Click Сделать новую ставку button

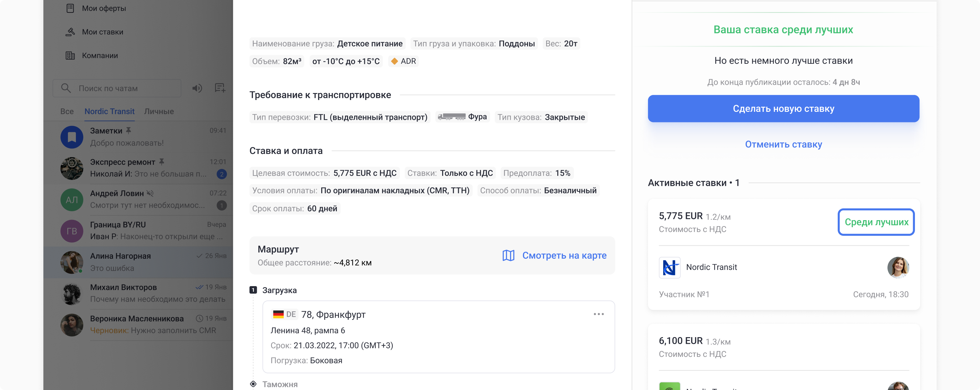point(783,109)
